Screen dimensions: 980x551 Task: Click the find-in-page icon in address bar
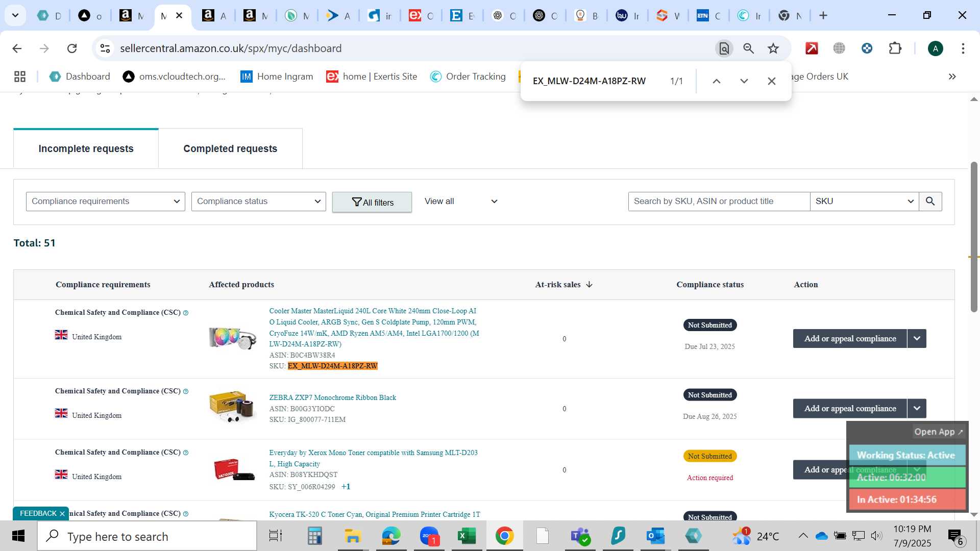(724, 48)
